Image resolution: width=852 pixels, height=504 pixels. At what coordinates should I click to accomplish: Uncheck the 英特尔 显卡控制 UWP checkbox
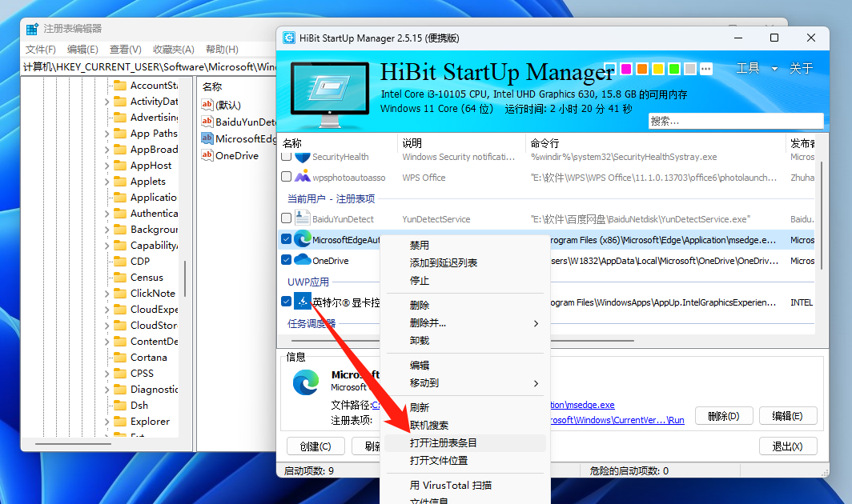[287, 301]
